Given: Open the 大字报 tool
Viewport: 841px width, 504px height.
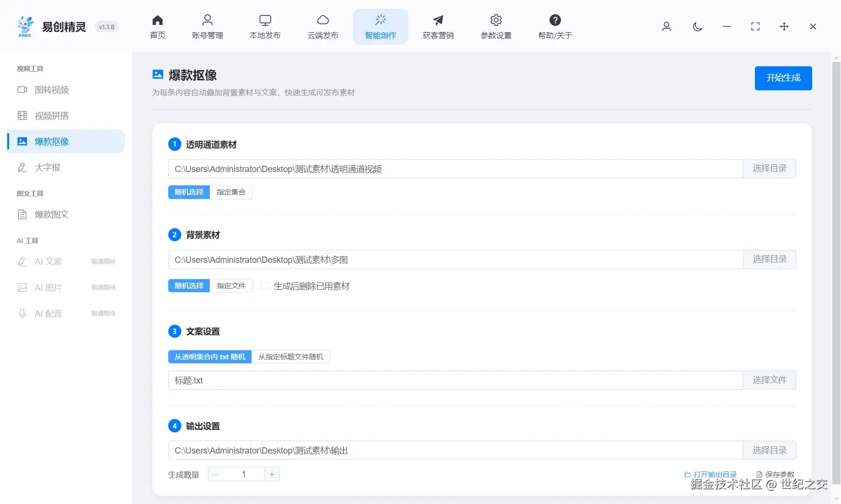Looking at the screenshot, I should coord(48,167).
